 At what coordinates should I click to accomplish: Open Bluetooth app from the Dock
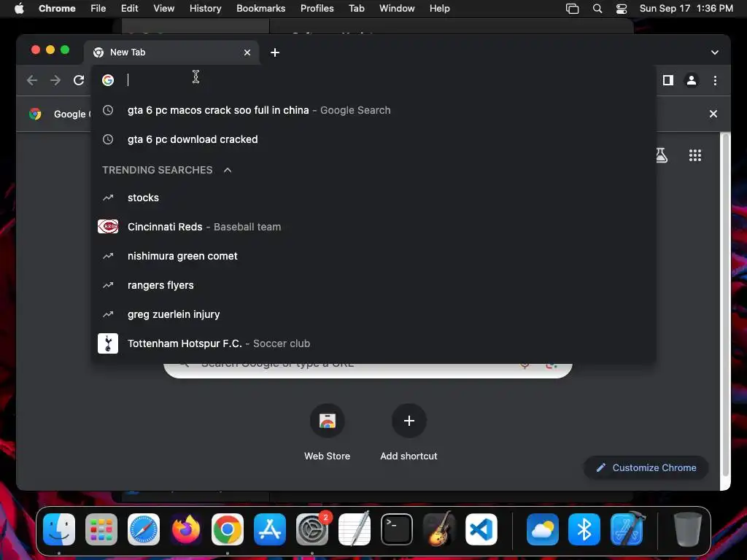pos(584,529)
